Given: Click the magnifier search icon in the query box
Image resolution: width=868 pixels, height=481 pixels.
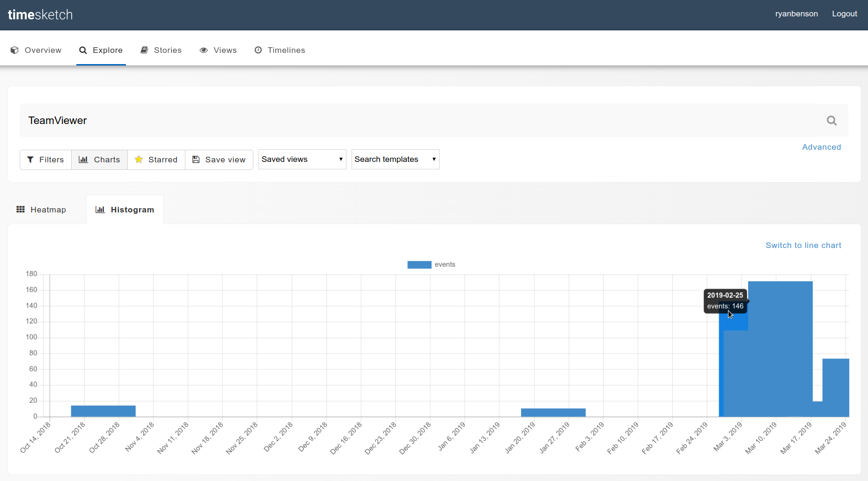Looking at the screenshot, I should point(831,121).
